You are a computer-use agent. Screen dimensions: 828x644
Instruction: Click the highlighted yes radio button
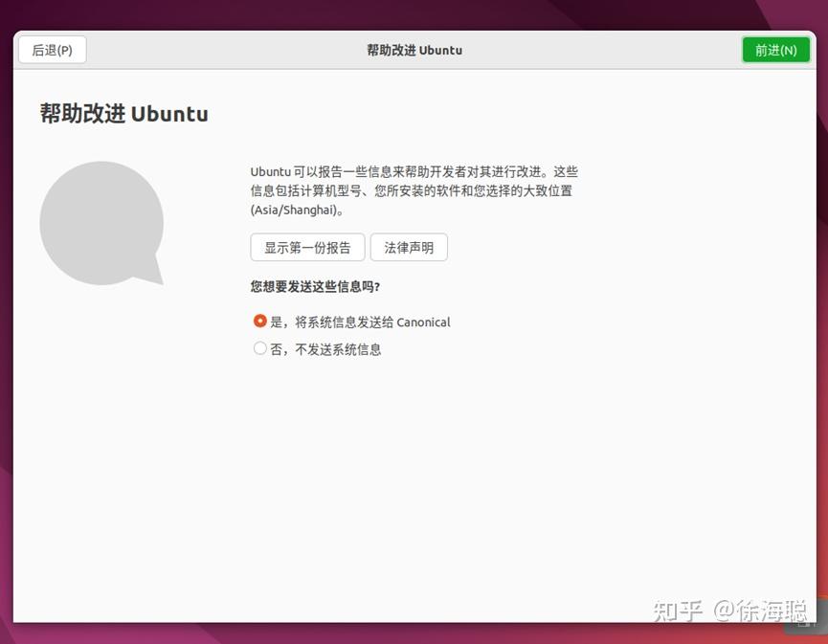pos(259,321)
